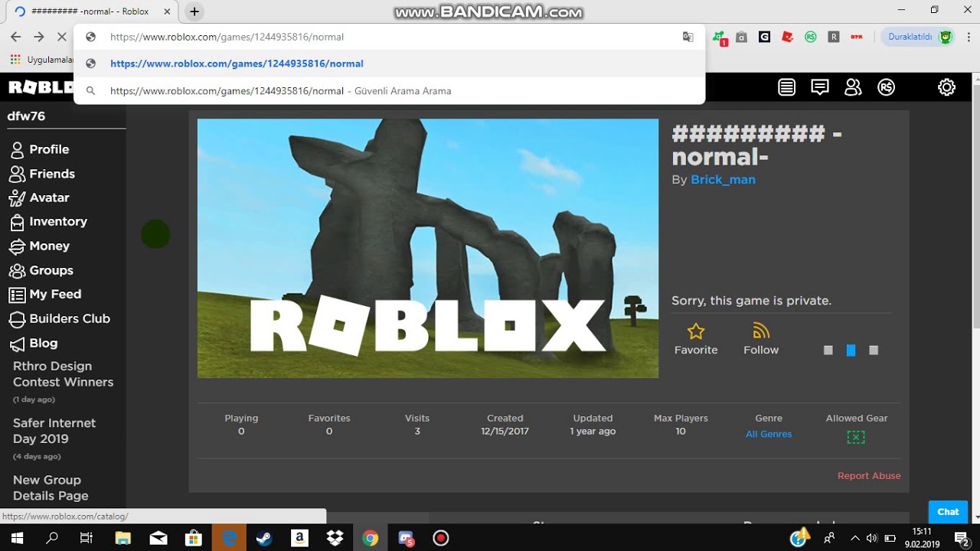Open the Bandicam recorder taskbar icon
Viewport: 980px width, 551px height.
pyautogui.click(x=440, y=538)
